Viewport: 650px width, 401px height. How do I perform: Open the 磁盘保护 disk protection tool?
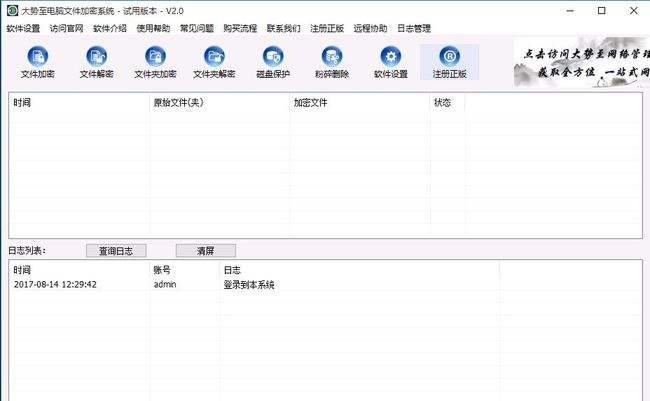(x=273, y=62)
